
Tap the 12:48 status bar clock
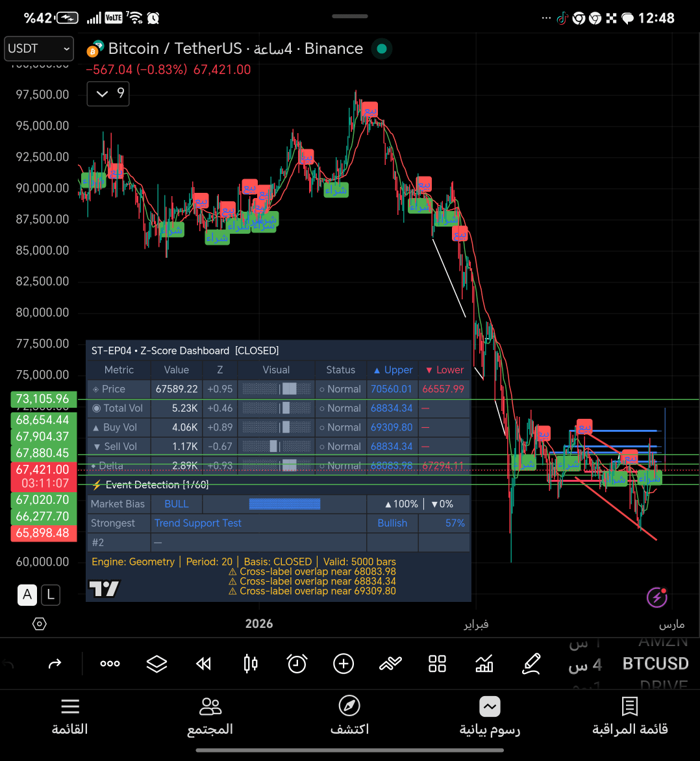tap(656, 18)
